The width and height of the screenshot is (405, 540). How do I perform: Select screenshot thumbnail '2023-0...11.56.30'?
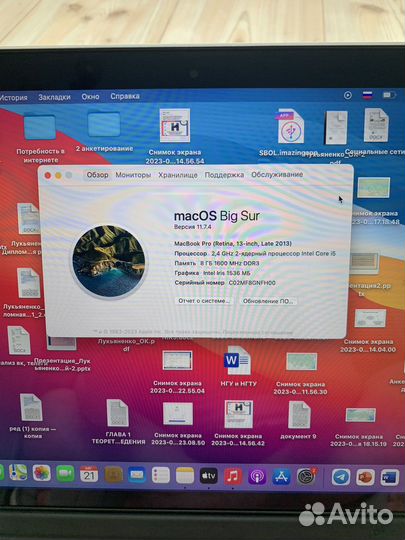301,362
